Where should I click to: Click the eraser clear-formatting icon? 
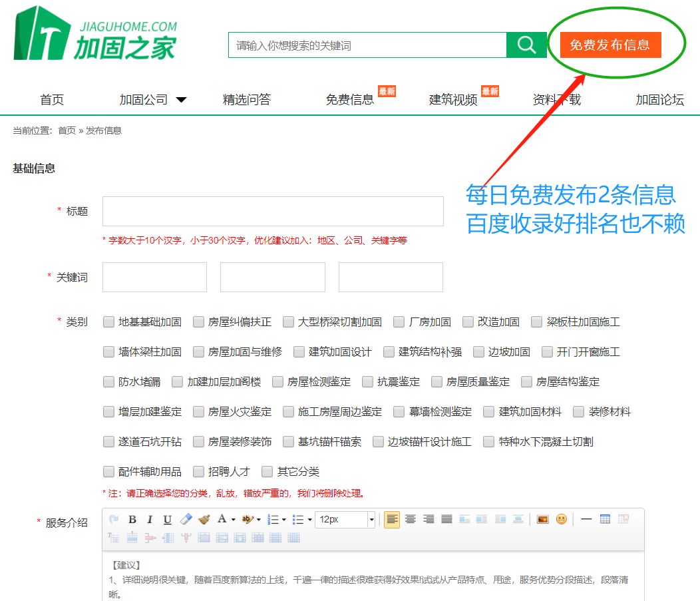click(186, 520)
